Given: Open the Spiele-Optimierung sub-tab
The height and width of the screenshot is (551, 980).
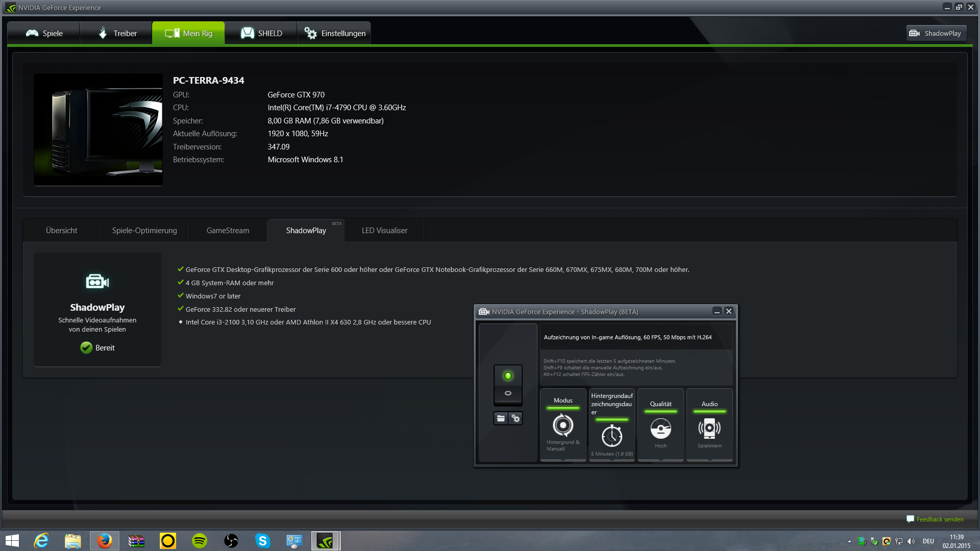Looking at the screenshot, I should [144, 231].
